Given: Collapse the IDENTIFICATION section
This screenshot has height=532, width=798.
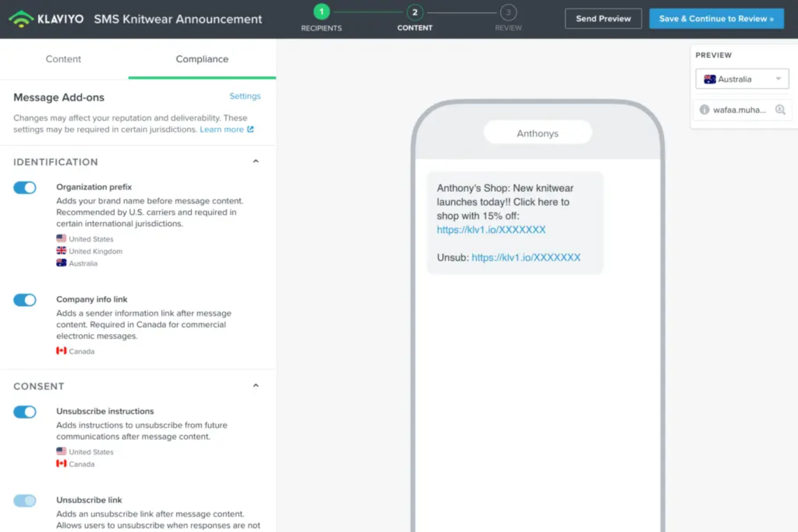Looking at the screenshot, I should pyautogui.click(x=256, y=160).
